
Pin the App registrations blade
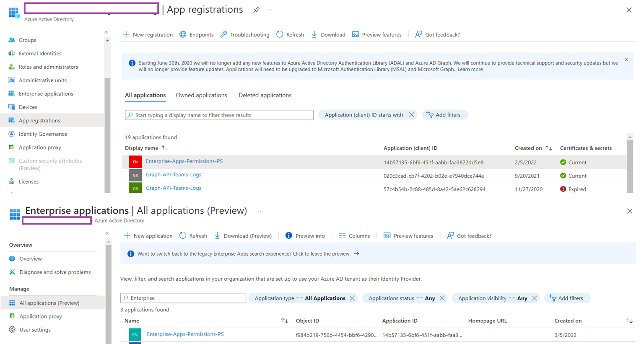pyautogui.click(x=256, y=10)
